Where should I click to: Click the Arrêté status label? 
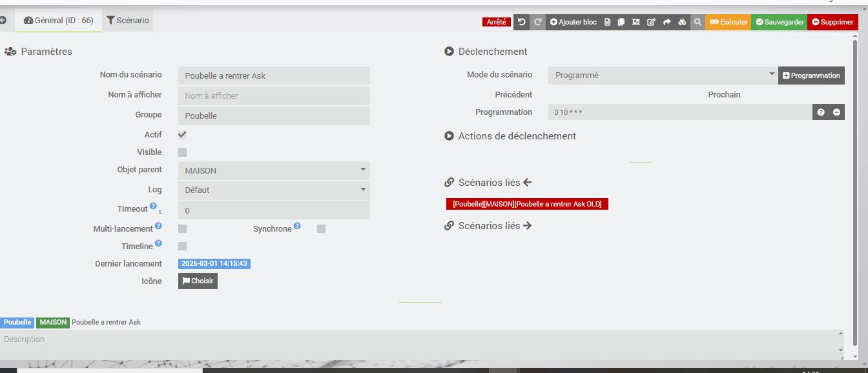click(x=497, y=22)
